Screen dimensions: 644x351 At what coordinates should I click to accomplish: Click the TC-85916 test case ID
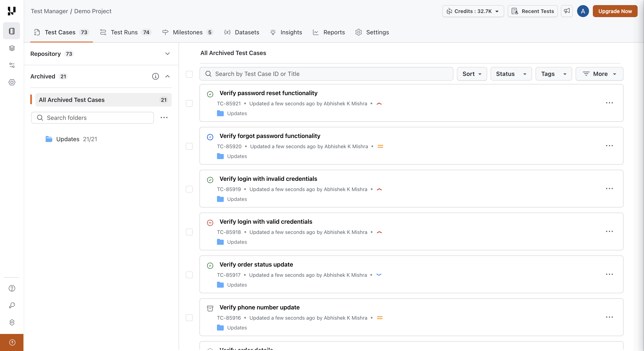[229, 318]
